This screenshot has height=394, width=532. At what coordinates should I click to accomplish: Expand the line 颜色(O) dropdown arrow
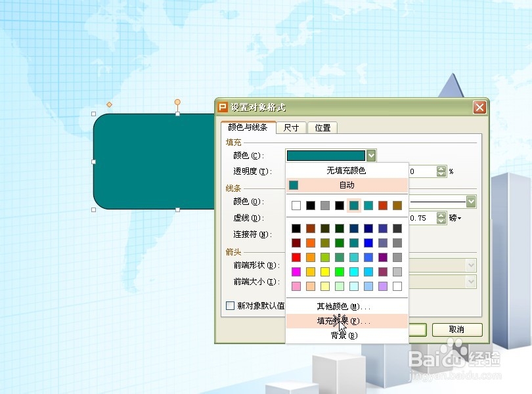click(471, 202)
